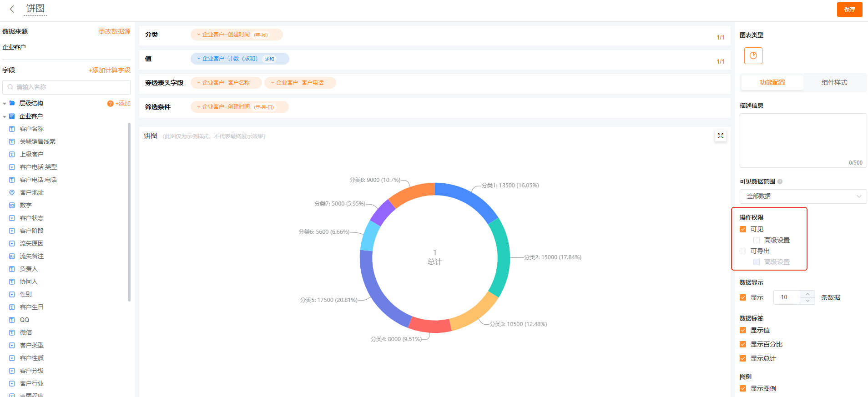Image resolution: width=868 pixels, height=397 pixels.
Task: Click the help icon beside 层级结构
Action: 110,104
